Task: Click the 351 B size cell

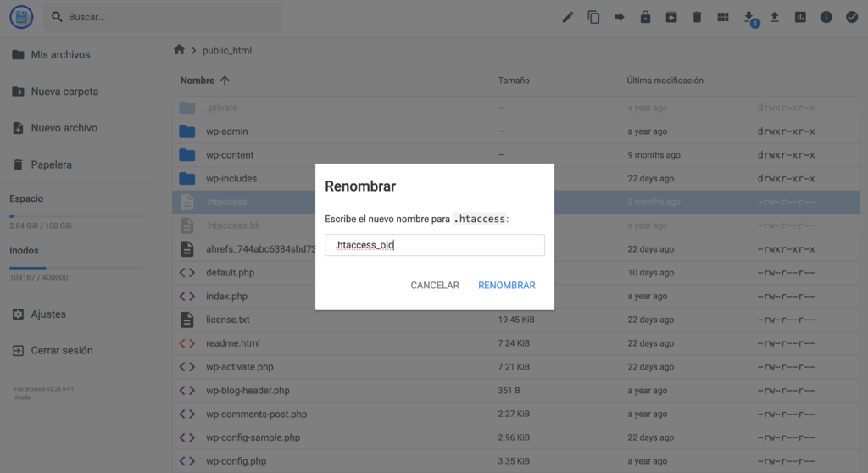Action: point(509,391)
